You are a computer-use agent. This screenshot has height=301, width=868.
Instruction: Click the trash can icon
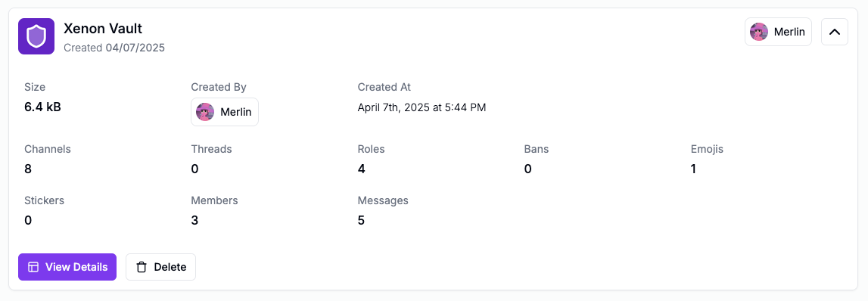[x=142, y=267]
